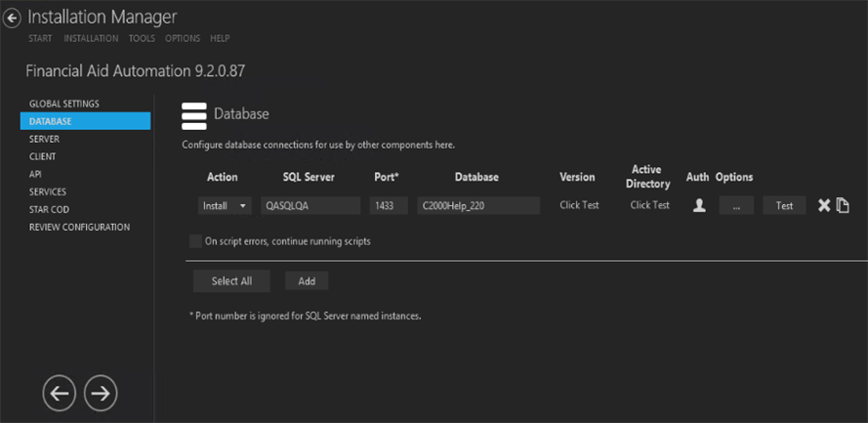
Task: Click the Financial Aid Automation 9.2.0.87 title
Action: (135, 71)
